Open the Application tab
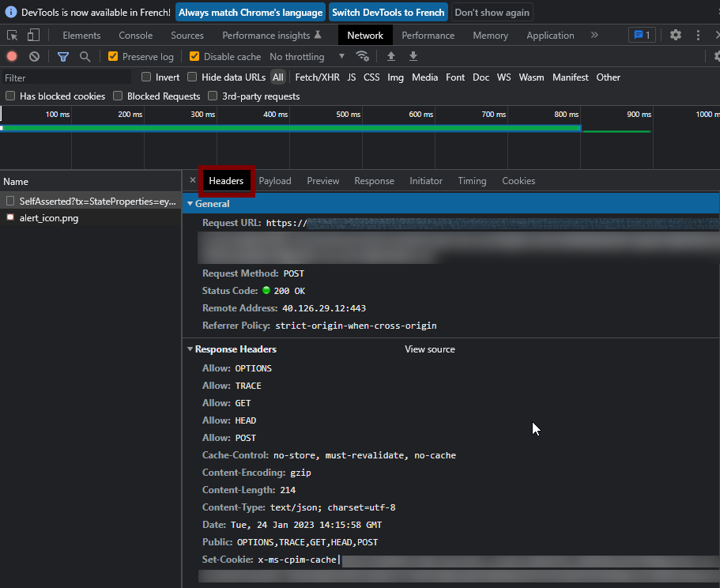Screen dimensions: 720x588 coord(550,36)
